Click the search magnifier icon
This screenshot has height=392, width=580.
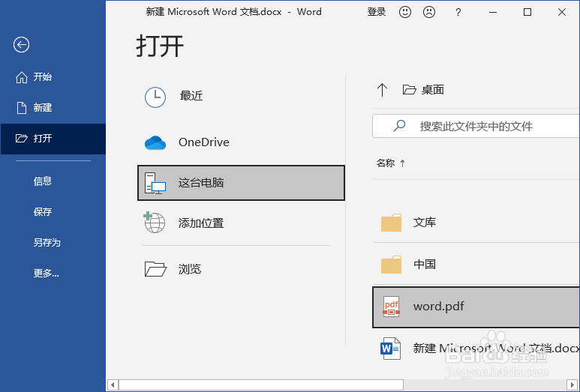click(400, 126)
